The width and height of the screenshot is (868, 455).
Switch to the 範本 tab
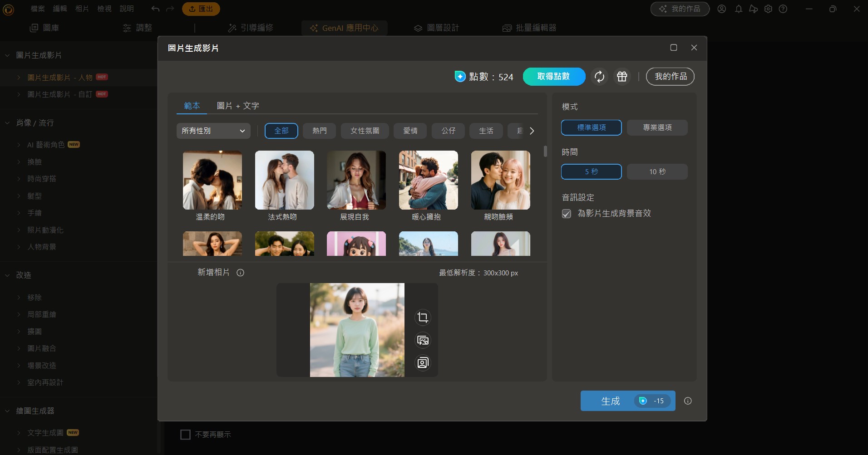click(192, 106)
